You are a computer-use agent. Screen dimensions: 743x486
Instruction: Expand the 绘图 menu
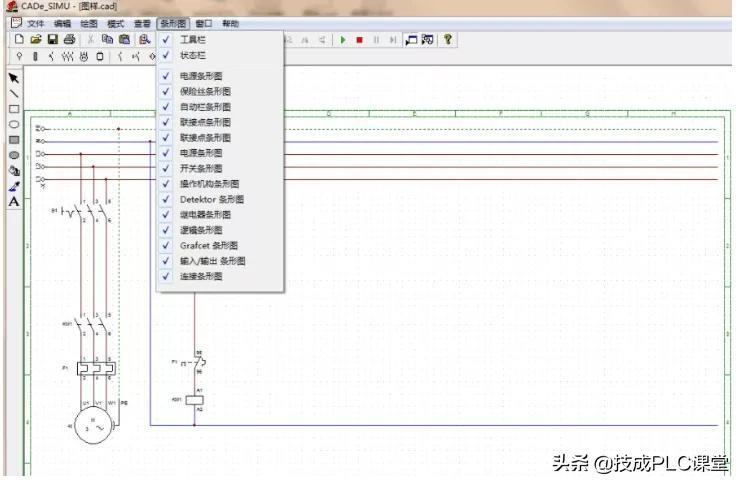coord(89,23)
